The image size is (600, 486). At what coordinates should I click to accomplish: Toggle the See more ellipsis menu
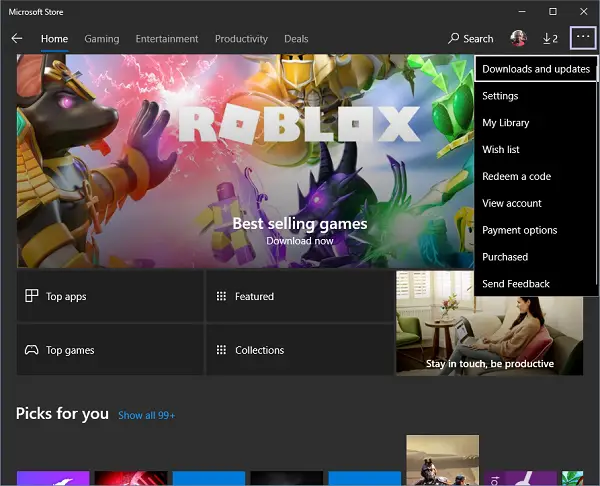[583, 38]
